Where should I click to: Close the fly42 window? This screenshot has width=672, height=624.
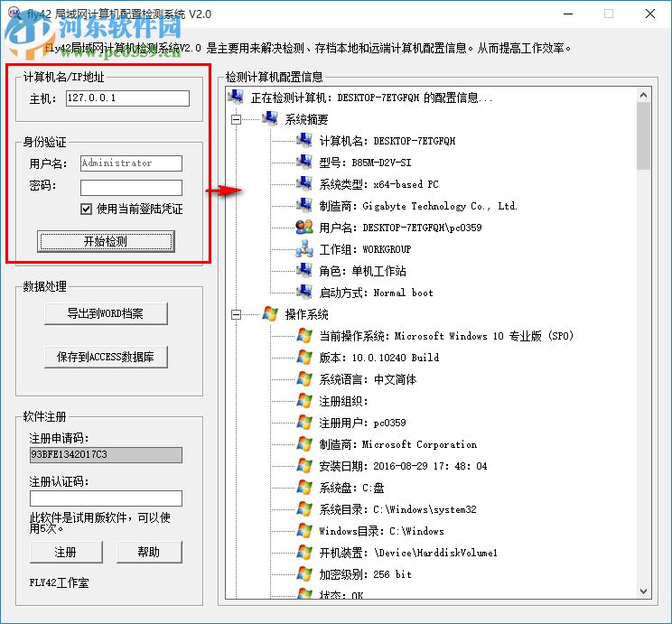click(x=650, y=14)
